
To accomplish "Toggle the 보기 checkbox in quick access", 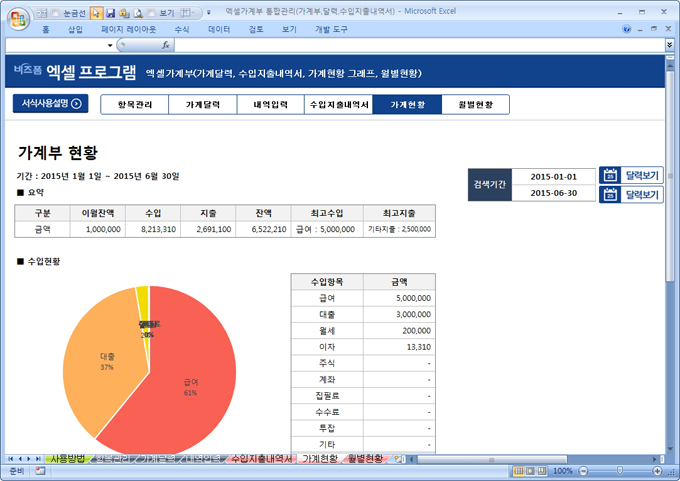I will coord(151,13).
